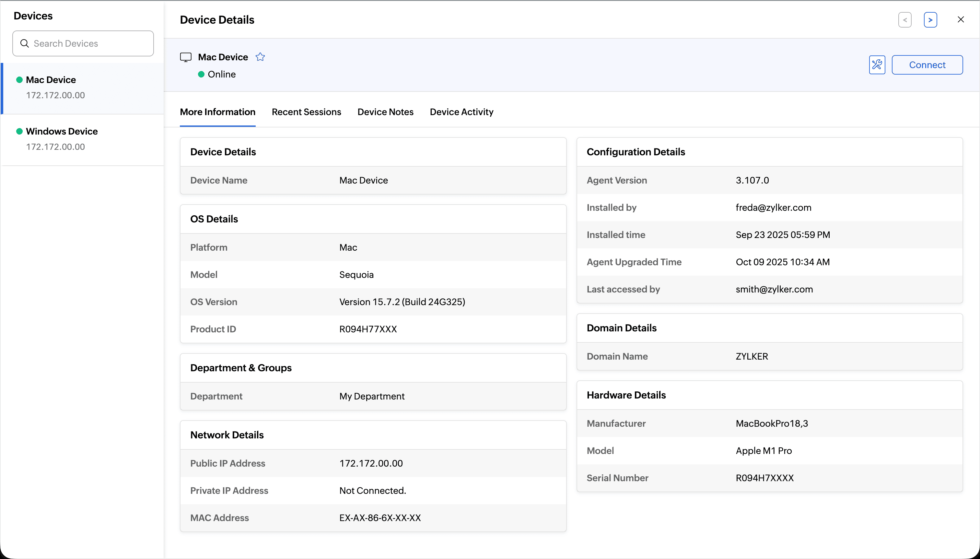Go to previous device with left arrow
The height and width of the screenshot is (559, 980).
(904, 20)
